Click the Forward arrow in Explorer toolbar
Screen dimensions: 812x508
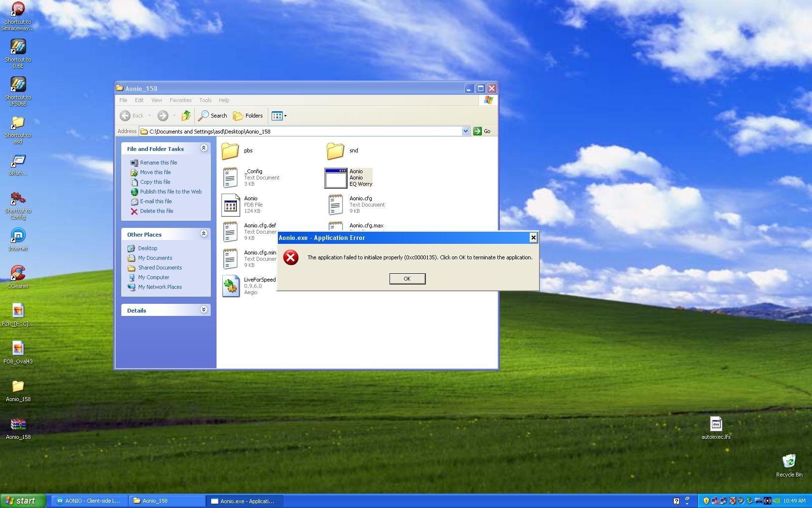[163, 116]
